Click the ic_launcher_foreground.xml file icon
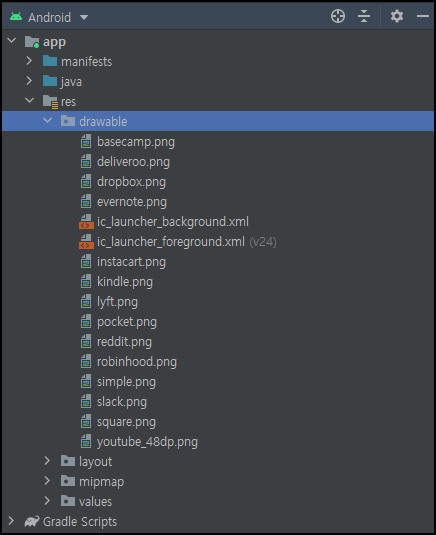436x535 pixels. point(86,242)
